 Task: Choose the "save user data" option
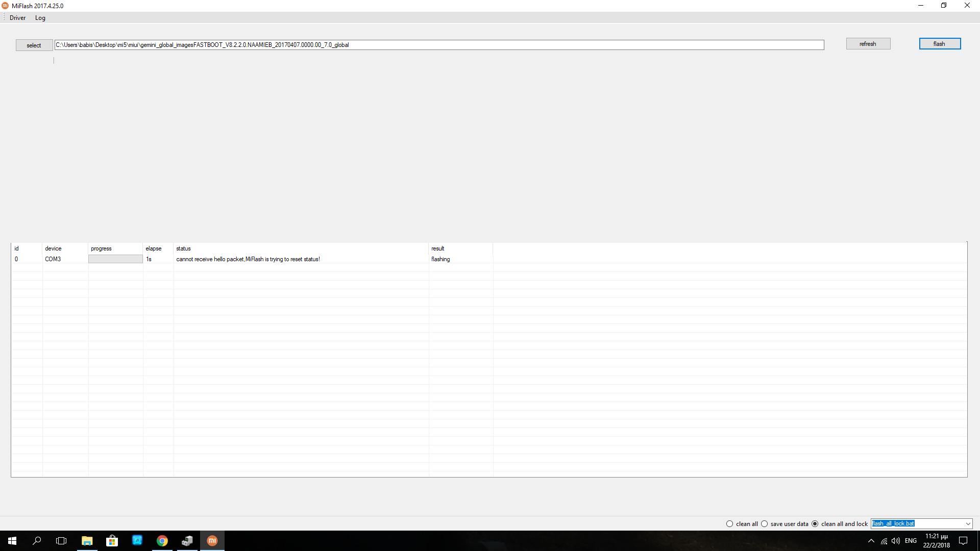pos(765,524)
